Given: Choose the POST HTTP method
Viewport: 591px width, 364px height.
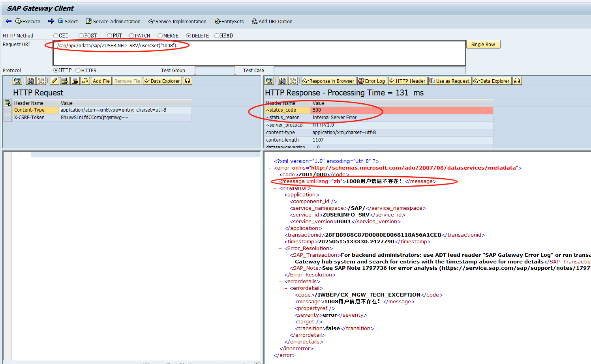Looking at the screenshot, I should pos(81,35).
